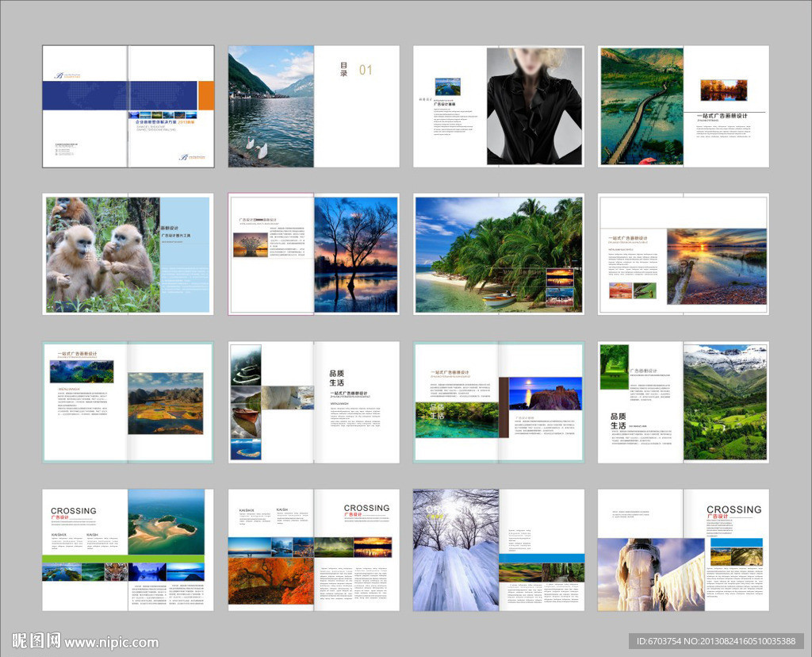The image size is (812, 657).
Task: Click the '画册设计' text on the light blue panel
Action: click(170, 228)
